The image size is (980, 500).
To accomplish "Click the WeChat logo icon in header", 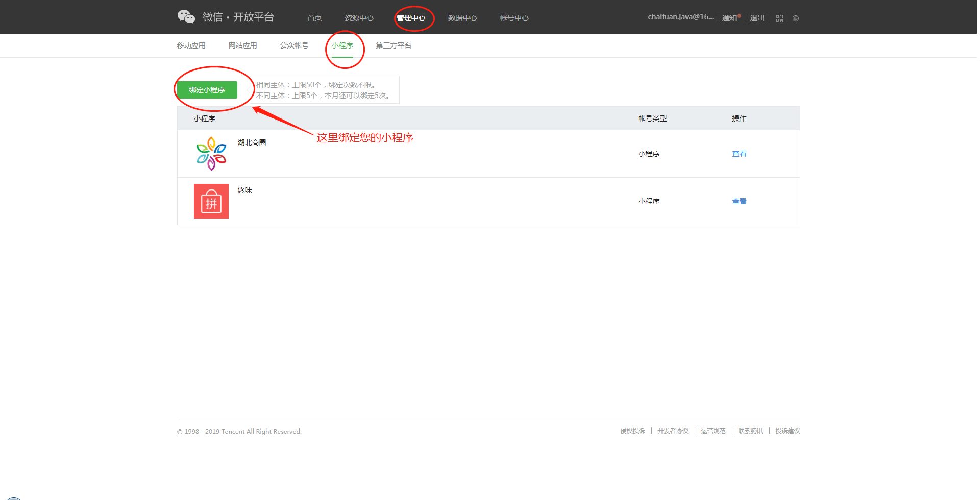I will point(186,17).
